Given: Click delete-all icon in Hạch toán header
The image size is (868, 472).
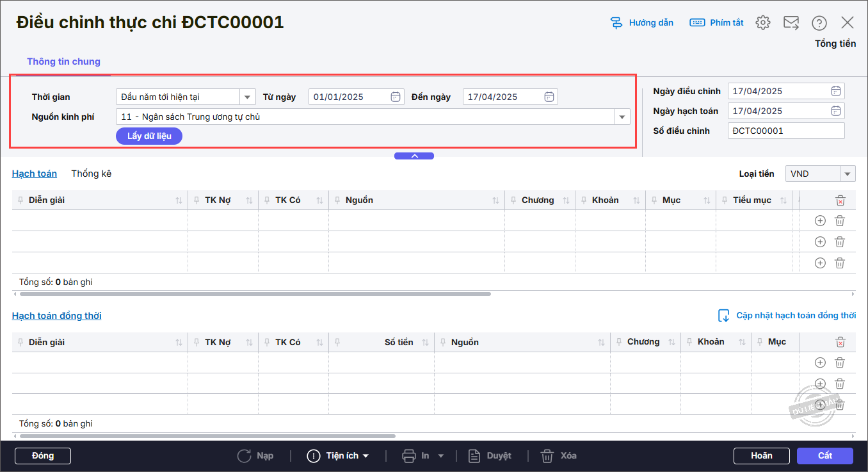Looking at the screenshot, I should (840, 200).
